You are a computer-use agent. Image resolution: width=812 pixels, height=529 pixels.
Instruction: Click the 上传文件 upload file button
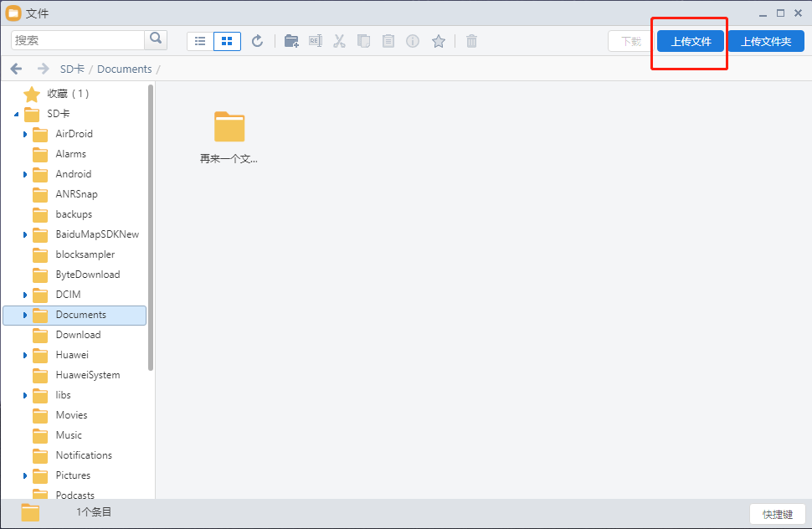(690, 41)
